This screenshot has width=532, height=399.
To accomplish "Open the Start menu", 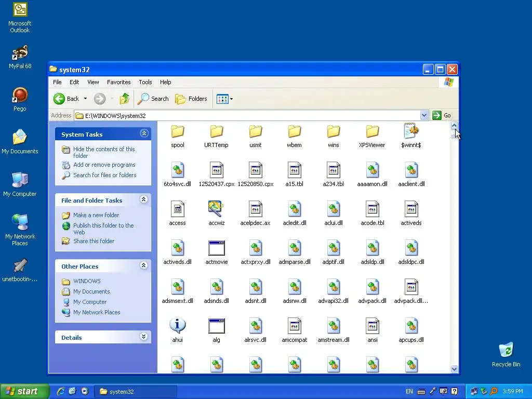I will click(24, 392).
